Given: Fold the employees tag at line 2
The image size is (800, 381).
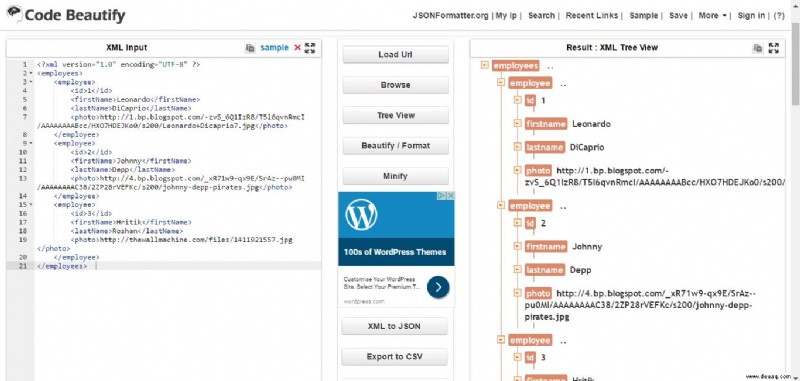Looking at the screenshot, I should coord(31,73).
